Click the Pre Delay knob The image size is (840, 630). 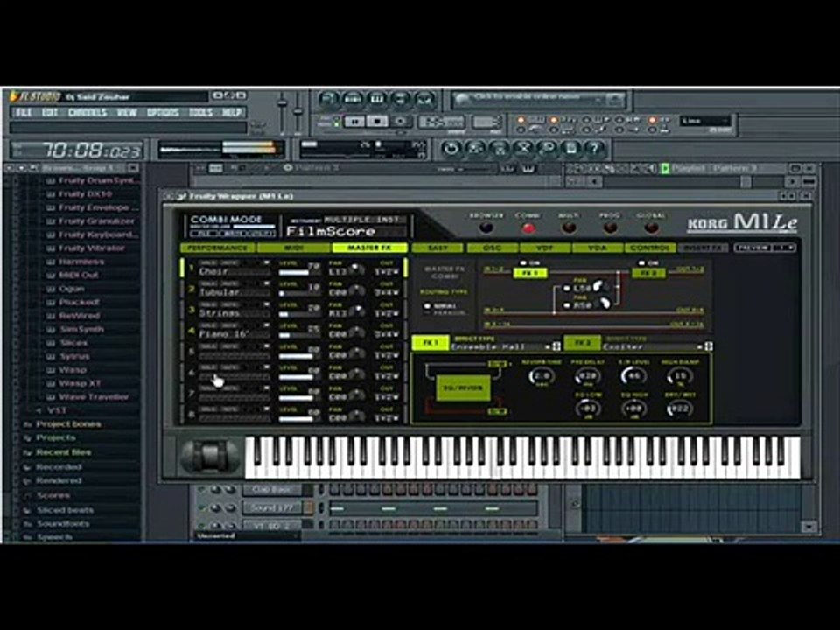[x=588, y=376]
